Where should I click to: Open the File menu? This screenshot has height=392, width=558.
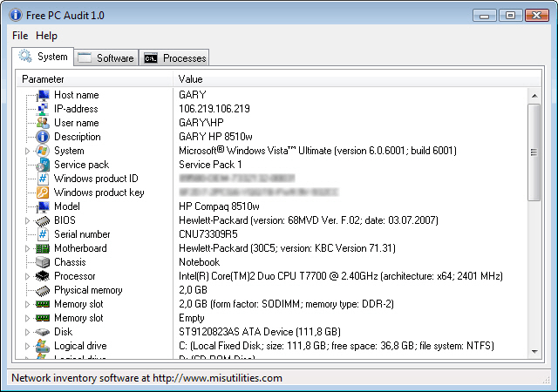pos(20,36)
